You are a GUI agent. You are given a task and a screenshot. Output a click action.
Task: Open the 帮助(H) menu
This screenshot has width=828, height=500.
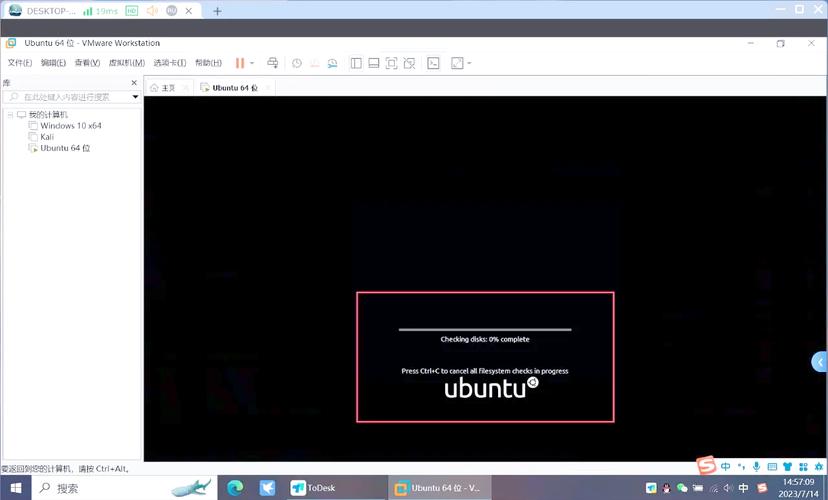tap(209, 63)
